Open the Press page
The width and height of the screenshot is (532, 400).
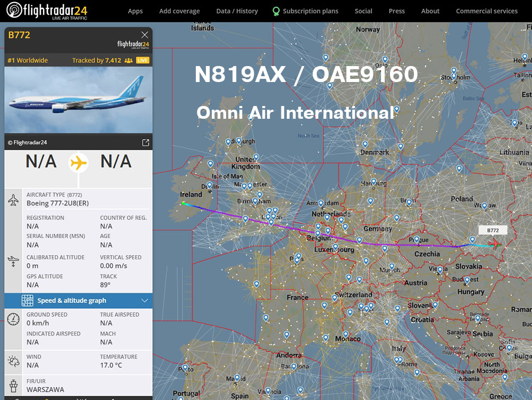[x=397, y=11]
